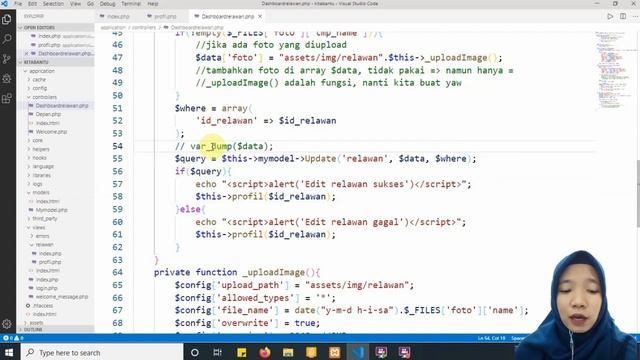Expand the config folder
This screenshot has width=640, height=360.
coord(40,88)
